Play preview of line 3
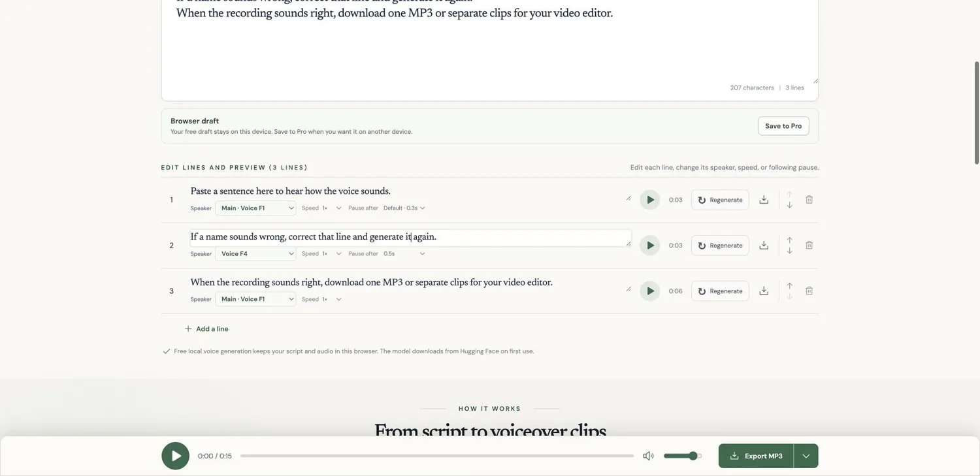 (x=649, y=291)
